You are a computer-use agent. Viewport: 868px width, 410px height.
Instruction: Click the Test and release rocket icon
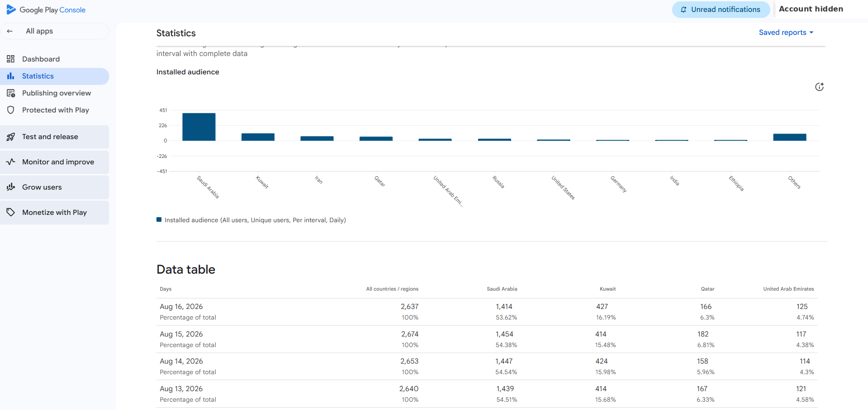point(11,137)
